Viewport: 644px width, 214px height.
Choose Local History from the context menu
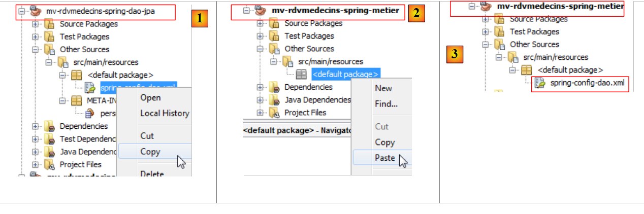tap(164, 113)
